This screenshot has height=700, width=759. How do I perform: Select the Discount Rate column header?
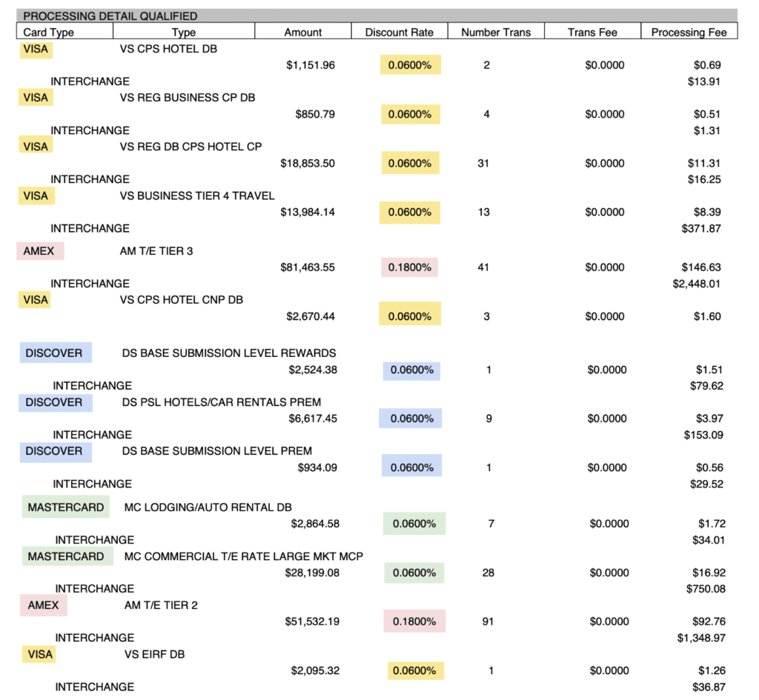(399, 32)
